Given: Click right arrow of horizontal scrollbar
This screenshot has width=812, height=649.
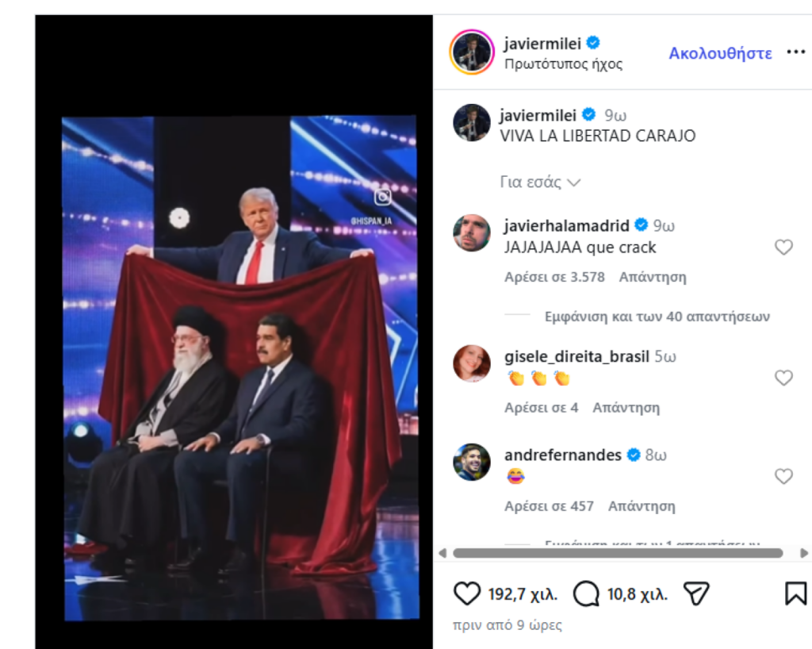Looking at the screenshot, I should [804, 553].
